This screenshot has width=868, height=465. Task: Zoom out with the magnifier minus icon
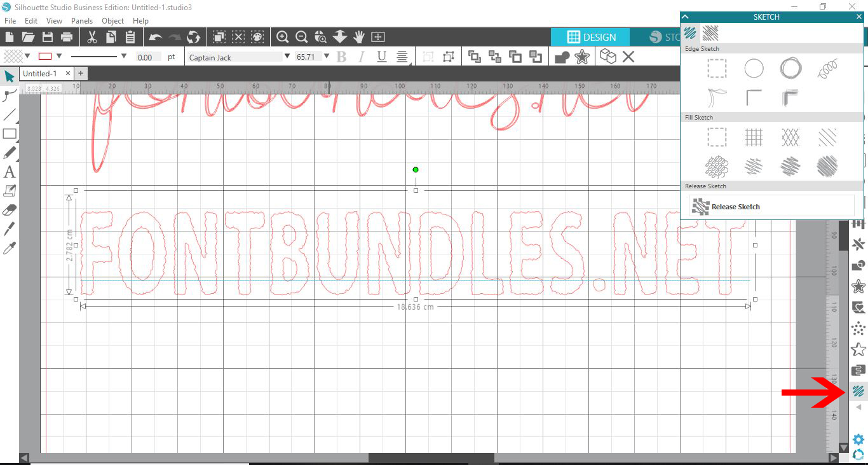(302, 37)
